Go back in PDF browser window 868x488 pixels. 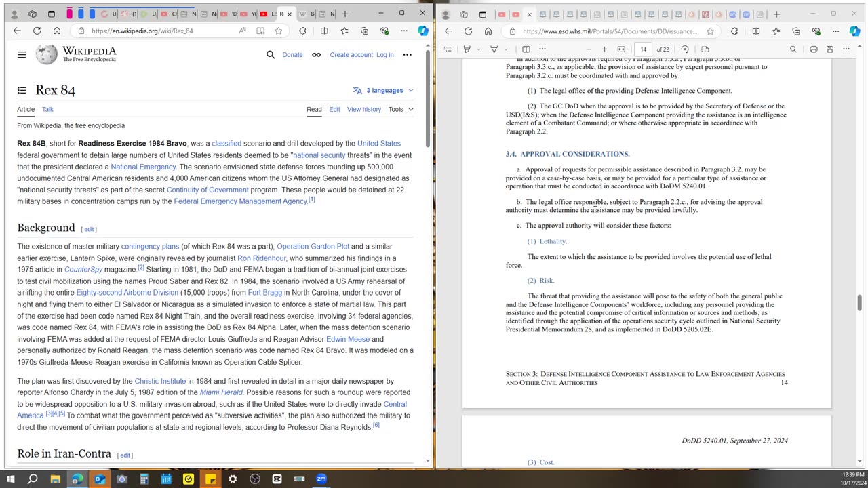(448, 30)
